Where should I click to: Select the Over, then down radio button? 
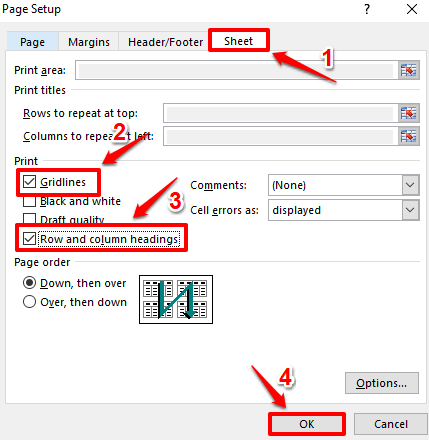[29, 302]
